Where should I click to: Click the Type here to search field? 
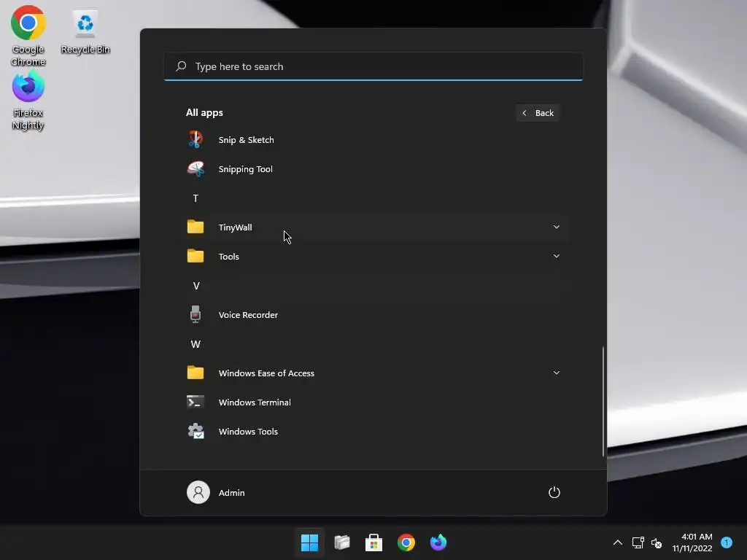click(373, 66)
